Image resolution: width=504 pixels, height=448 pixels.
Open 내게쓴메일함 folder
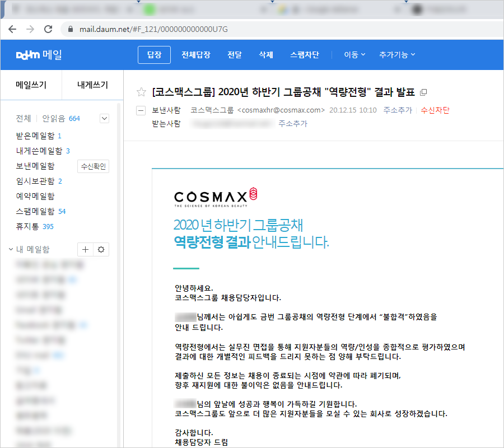tap(43, 151)
